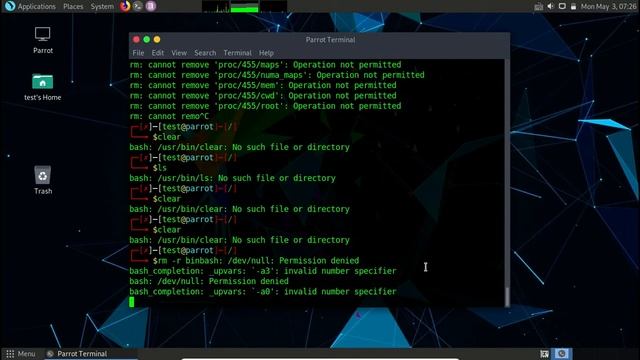This screenshot has width=640, height=360.
Task: Launch Firefox from the top panel
Action: coord(125,6)
